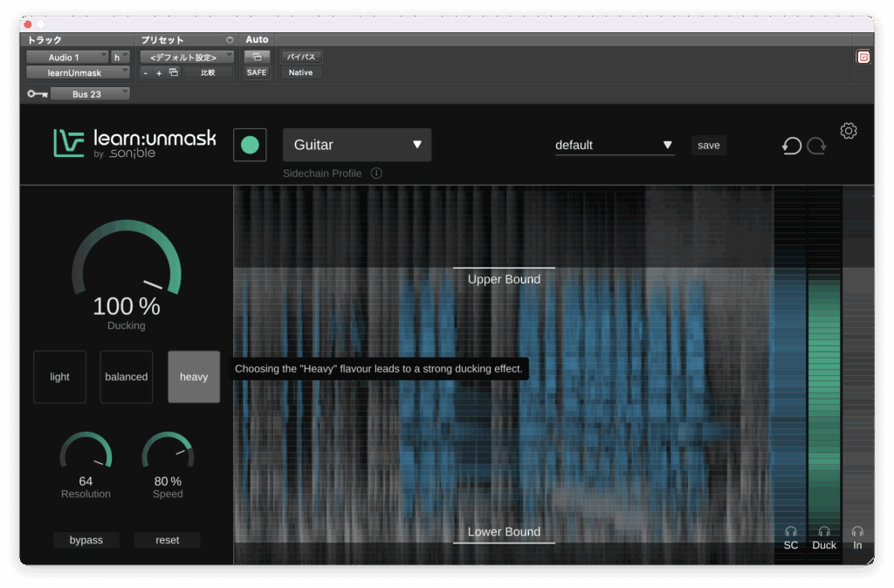Viewport: 894px width, 588px height.
Task: Open the learnUnmask plugin selector
Action: coord(78,72)
